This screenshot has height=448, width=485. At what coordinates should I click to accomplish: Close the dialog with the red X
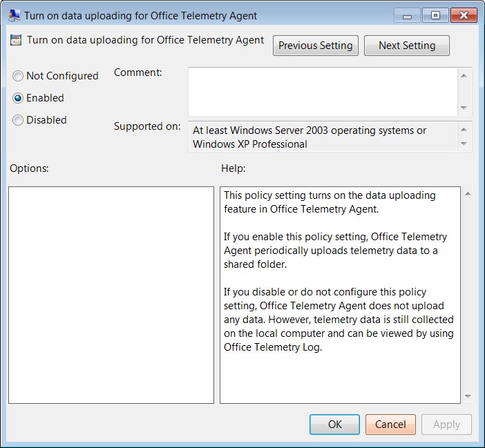tap(464, 15)
